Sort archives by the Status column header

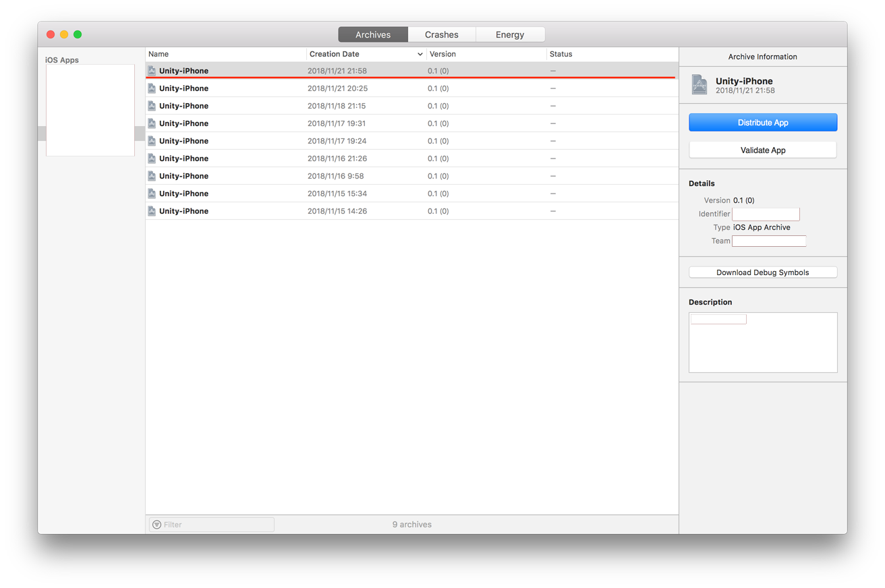coord(561,54)
